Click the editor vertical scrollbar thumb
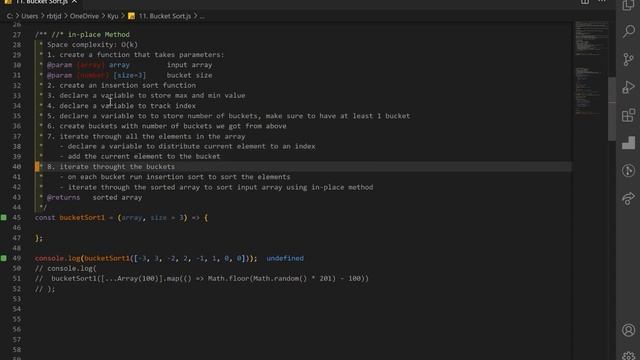 tap(612, 109)
